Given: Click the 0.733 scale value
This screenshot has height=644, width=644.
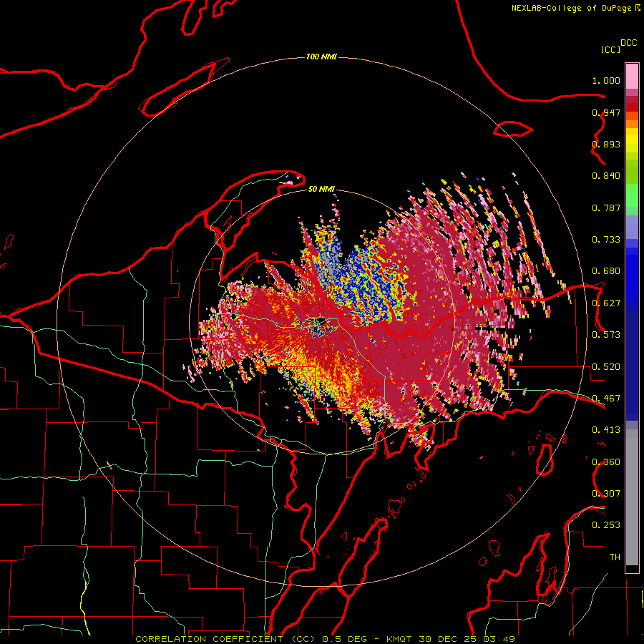Looking at the screenshot, I should [x=606, y=240].
